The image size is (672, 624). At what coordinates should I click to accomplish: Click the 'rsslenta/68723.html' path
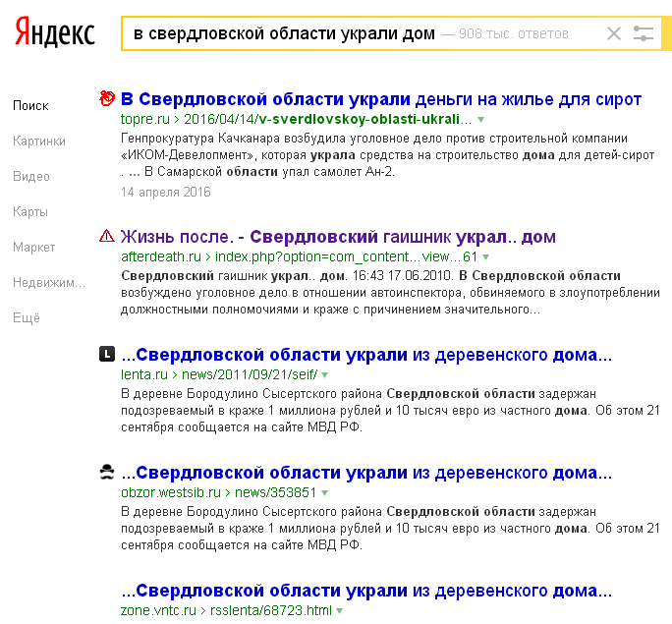(271, 610)
